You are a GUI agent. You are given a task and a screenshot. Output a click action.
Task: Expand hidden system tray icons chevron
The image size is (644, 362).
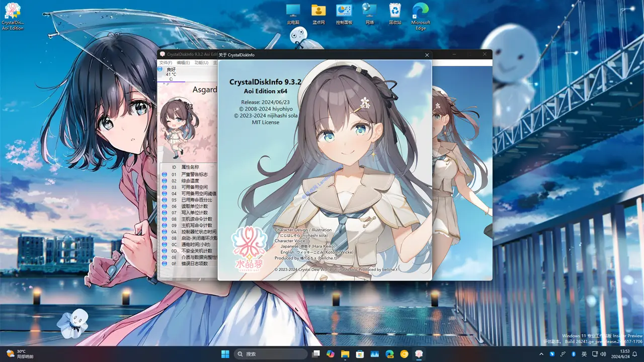542,354
